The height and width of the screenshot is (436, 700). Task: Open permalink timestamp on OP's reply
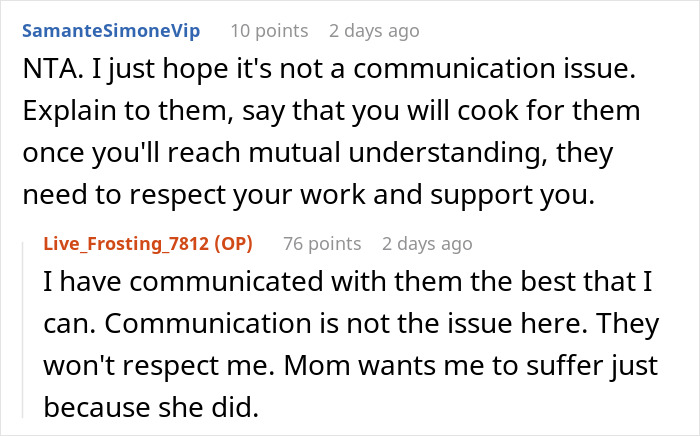427,244
